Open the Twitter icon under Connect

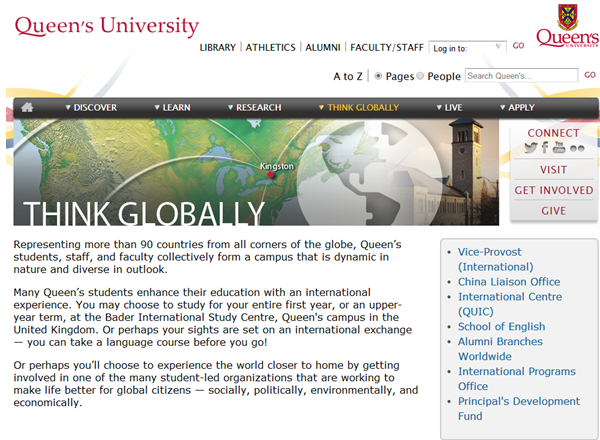531,148
